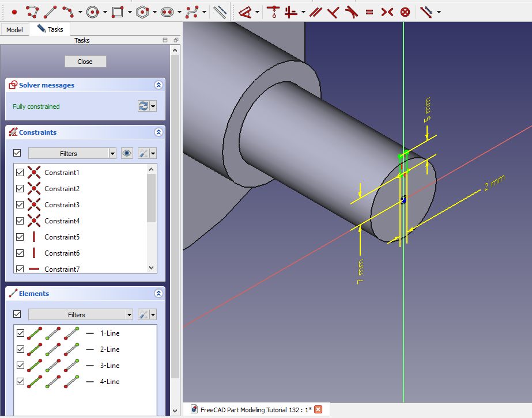Screen dimensions: 532x418
Task: Apply the Parallel constraint tool
Action: (315, 12)
